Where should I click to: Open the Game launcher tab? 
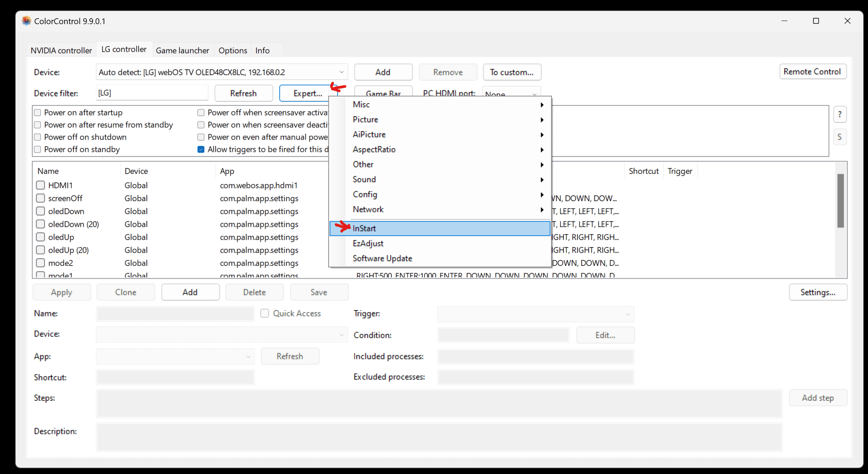coord(182,50)
